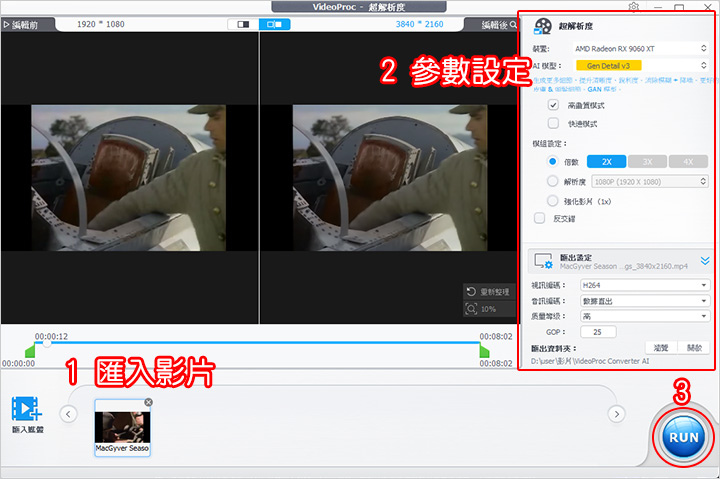This screenshot has width=720, height=479.
Task: Click the blue RUN button
Action: point(683,437)
